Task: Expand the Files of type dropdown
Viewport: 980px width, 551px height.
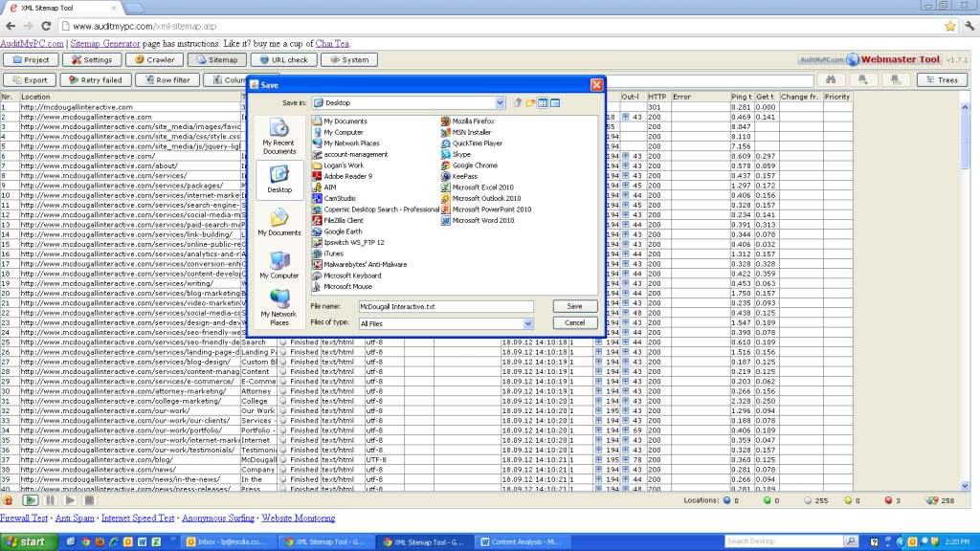Action: (x=527, y=323)
